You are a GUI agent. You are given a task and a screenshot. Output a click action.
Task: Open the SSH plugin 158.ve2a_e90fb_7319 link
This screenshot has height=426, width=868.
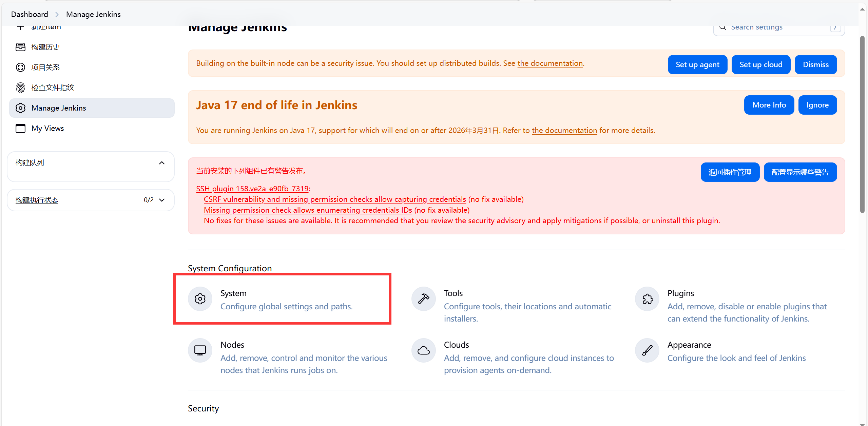[252, 189]
